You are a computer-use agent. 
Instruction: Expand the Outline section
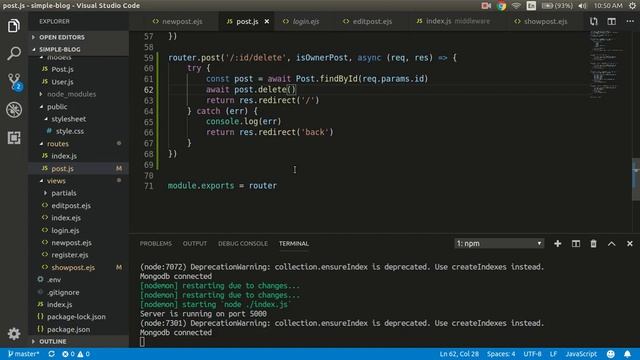[x=78, y=341]
